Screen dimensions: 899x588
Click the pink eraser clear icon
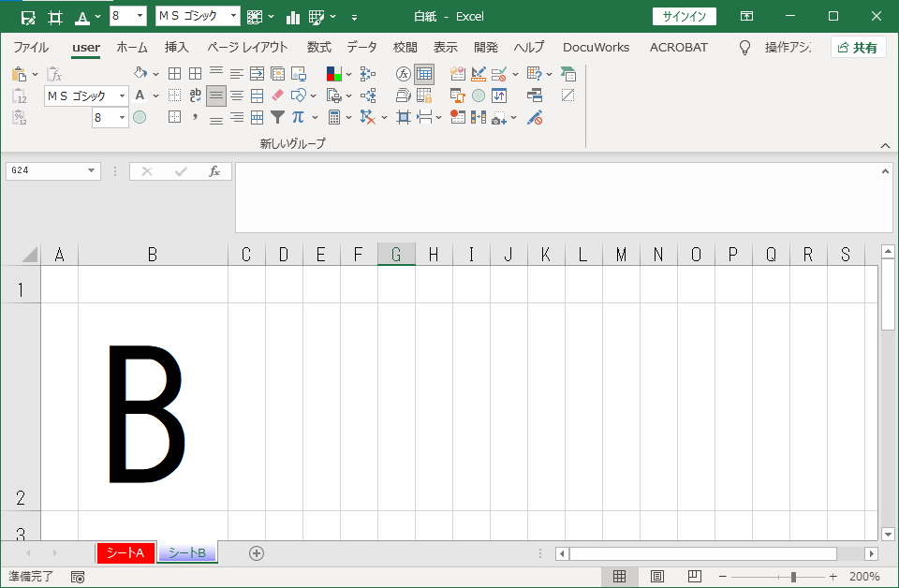pyautogui.click(x=277, y=96)
